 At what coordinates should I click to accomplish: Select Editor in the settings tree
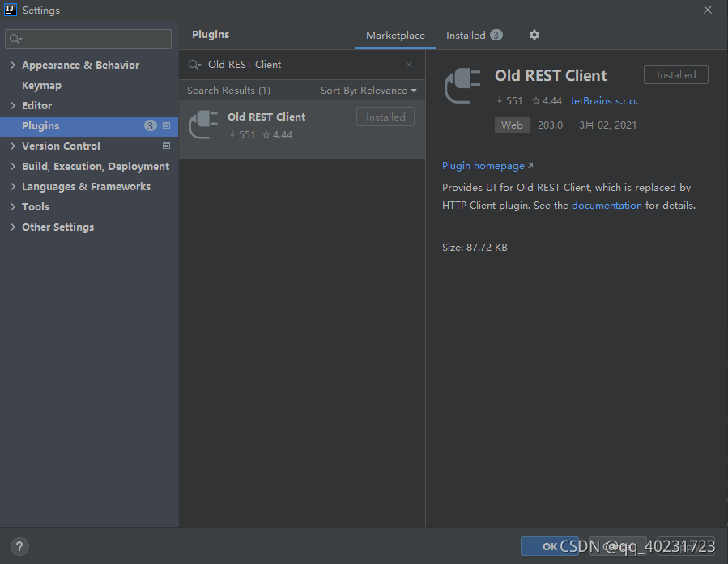[x=36, y=106]
